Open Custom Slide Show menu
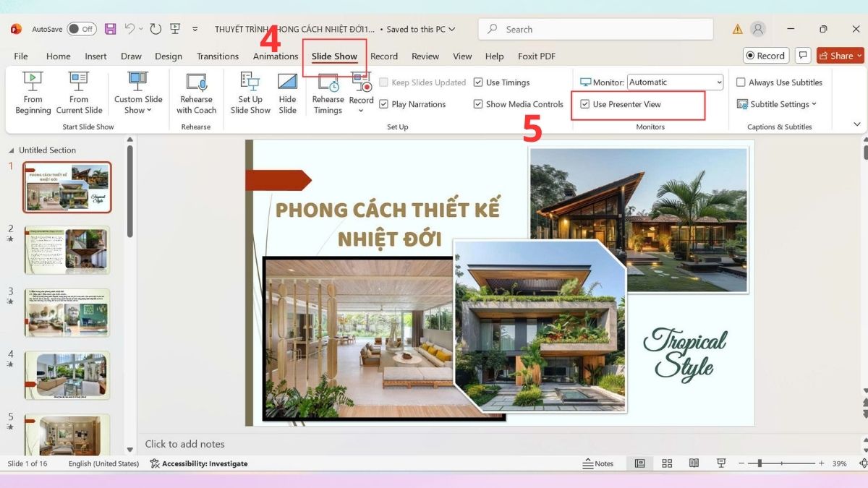This screenshot has width=868, height=488. pos(138,93)
